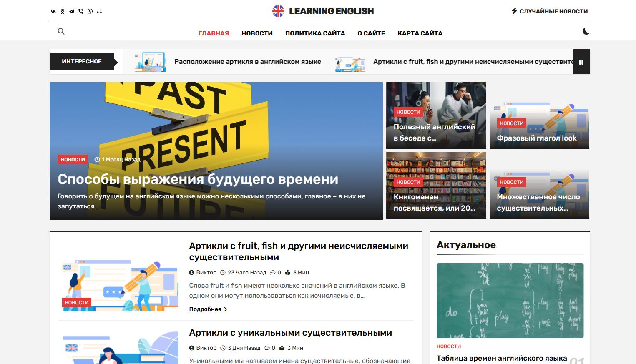636x364 pixels.
Task: Click НОВОСТИ badge on Множественное число card
Action: 512,182
